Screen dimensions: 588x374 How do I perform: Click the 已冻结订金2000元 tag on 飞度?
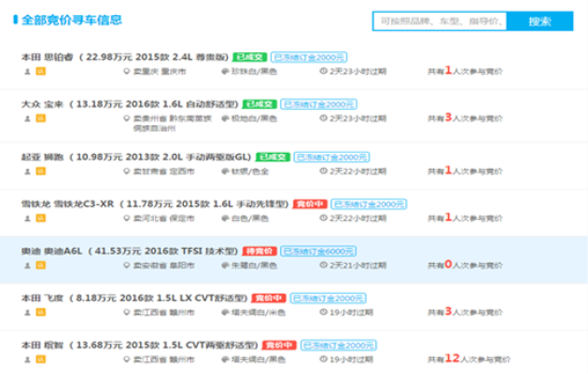coord(329,298)
